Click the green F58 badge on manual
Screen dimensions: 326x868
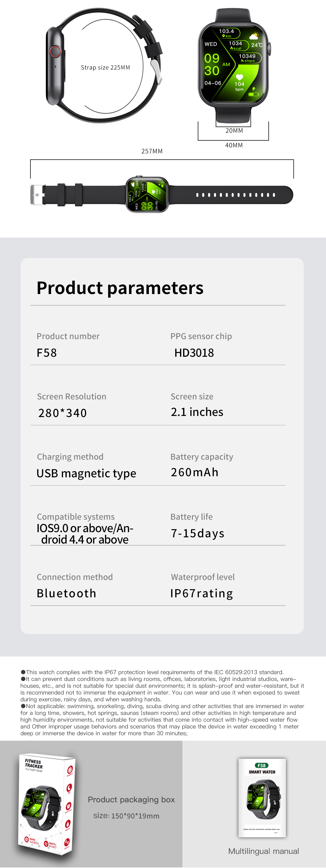click(262, 765)
